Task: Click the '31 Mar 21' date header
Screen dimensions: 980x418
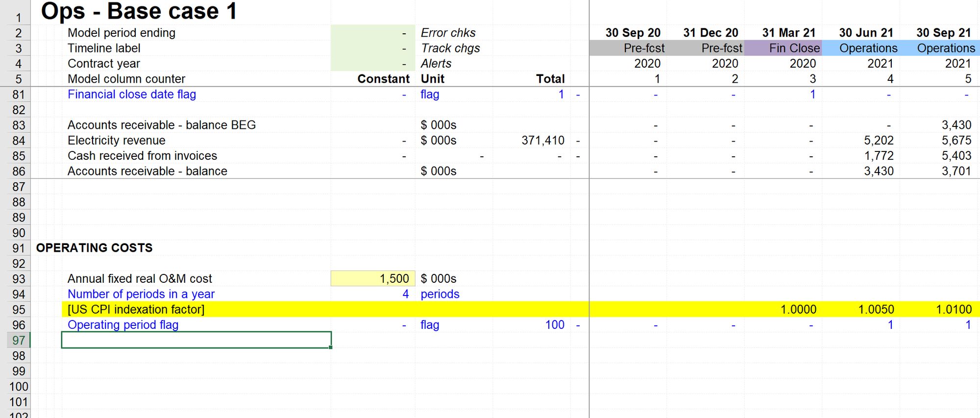Action: pyautogui.click(x=789, y=33)
